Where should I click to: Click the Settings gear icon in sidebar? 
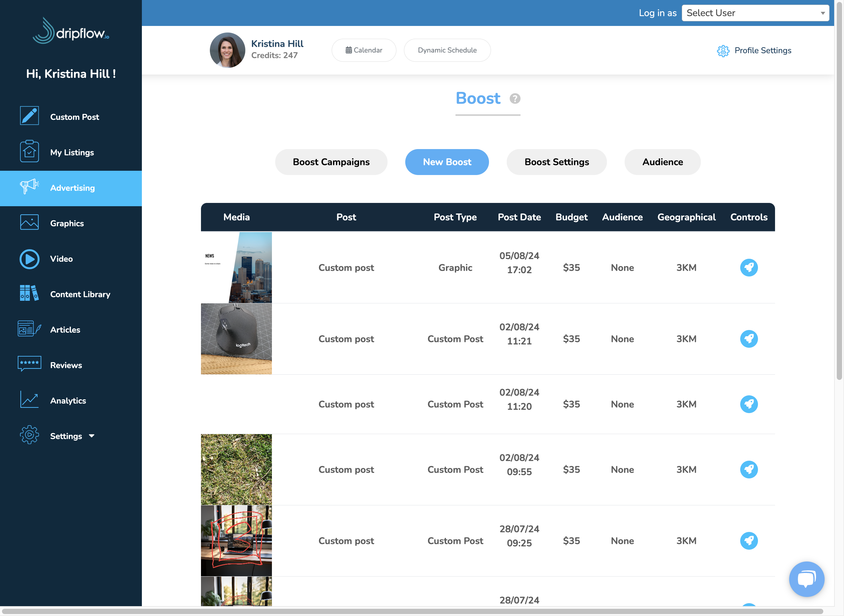(x=29, y=435)
